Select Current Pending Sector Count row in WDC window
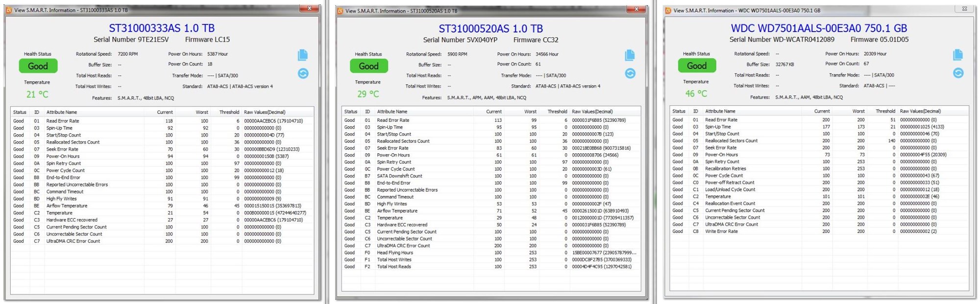 tap(819, 210)
